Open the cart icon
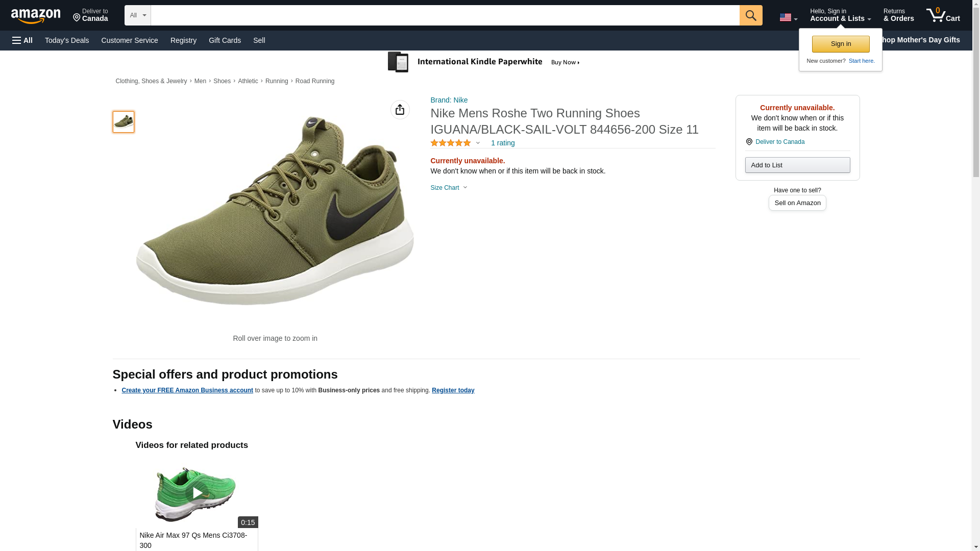The width and height of the screenshot is (980, 551). 943,15
